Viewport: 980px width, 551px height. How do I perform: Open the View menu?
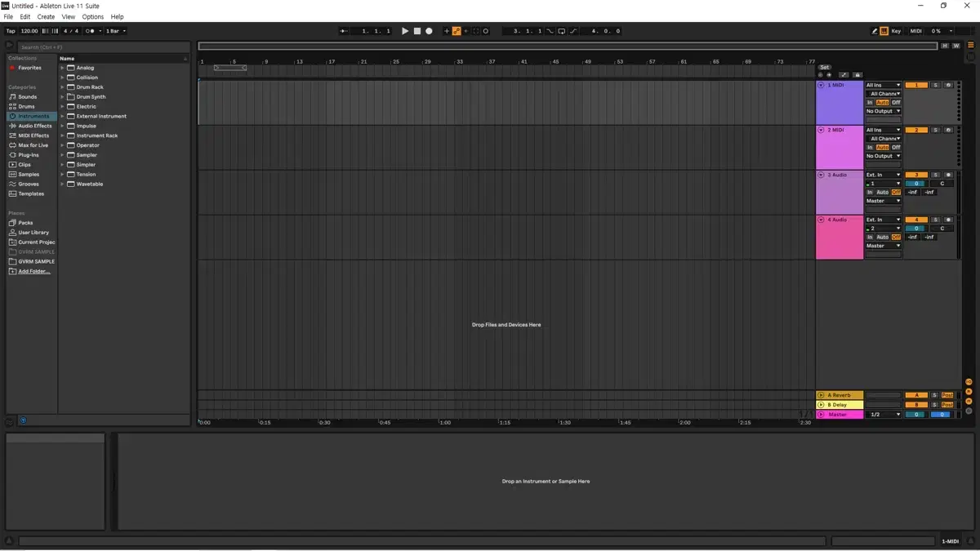point(69,16)
